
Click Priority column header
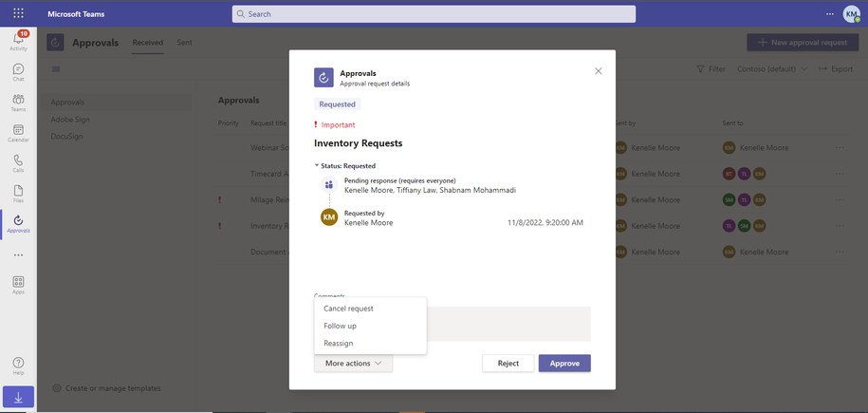[x=228, y=123]
